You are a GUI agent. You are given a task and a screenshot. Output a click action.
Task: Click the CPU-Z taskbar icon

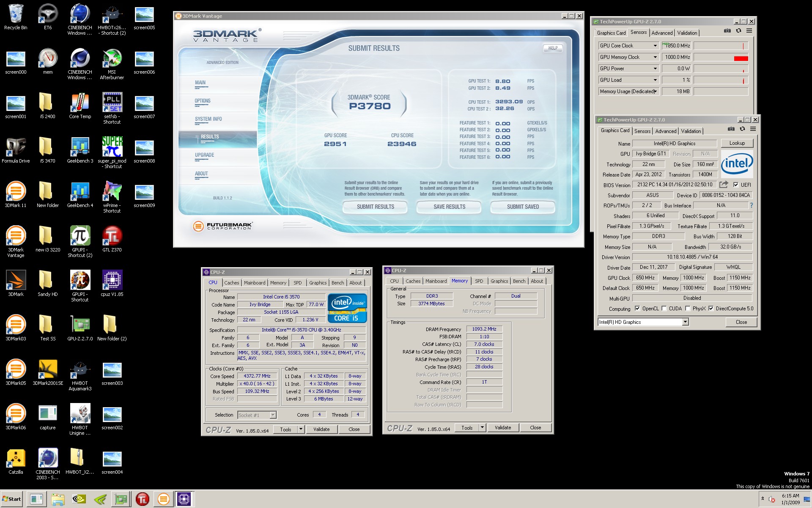[184, 500]
